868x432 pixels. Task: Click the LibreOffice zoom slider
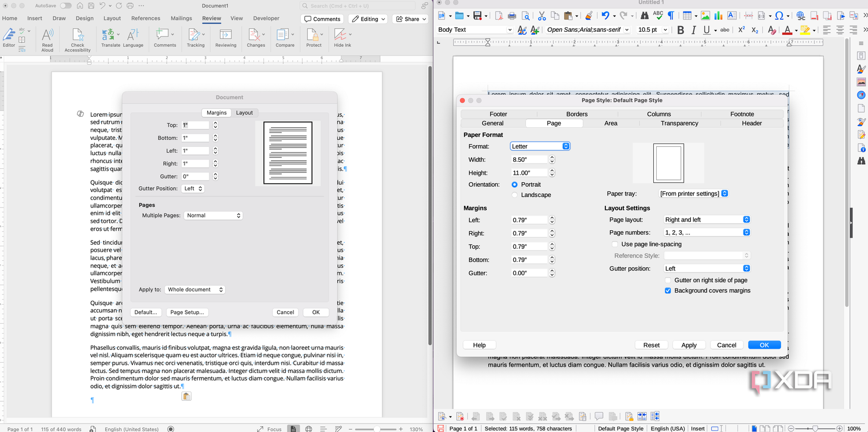click(x=814, y=429)
